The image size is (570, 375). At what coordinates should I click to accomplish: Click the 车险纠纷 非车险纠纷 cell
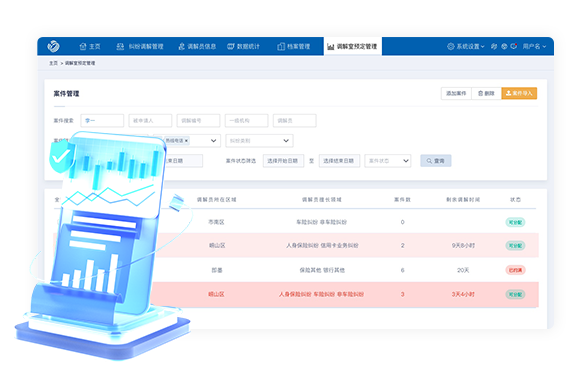click(x=321, y=222)
